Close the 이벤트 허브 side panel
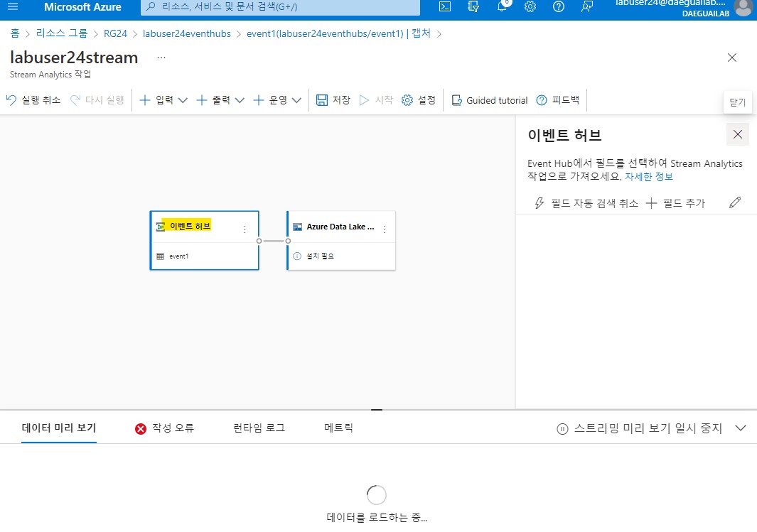 pyautogui.click(x=738, y=134)
